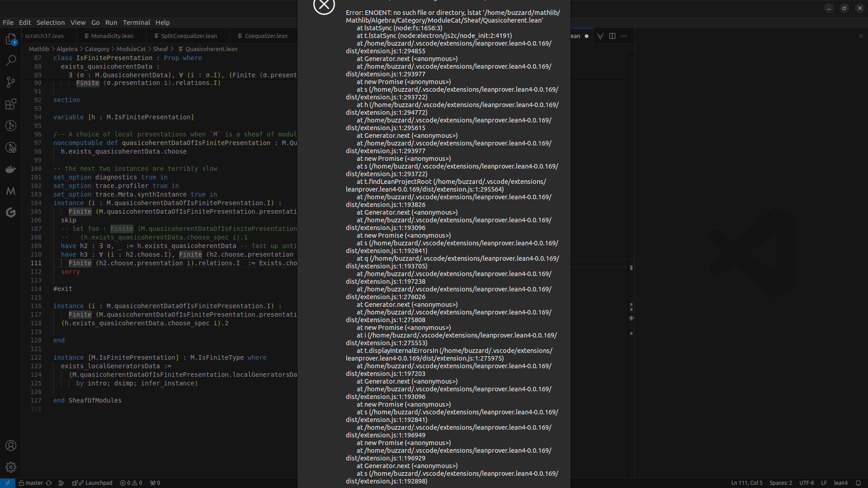Switch to the Monadicity.lean tab
Screen dimensions: 868x488
pyautogui.click(x=112, y=36)
